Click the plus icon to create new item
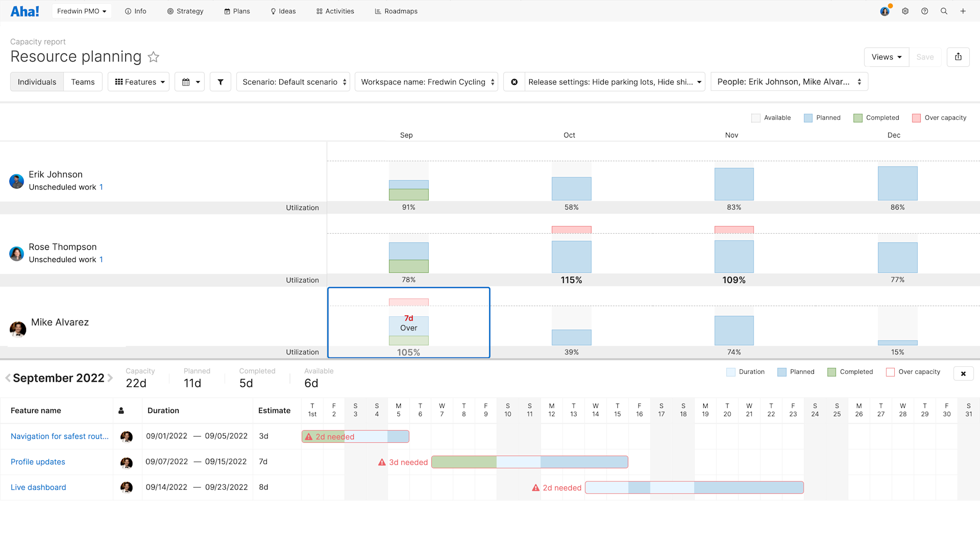The image size is (980, 551). 963,11
